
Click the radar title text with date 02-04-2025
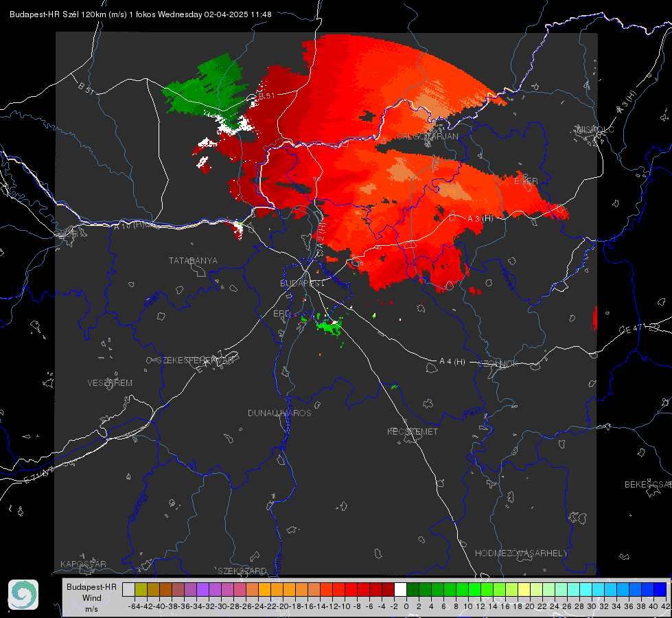click(x=141, y=14)
